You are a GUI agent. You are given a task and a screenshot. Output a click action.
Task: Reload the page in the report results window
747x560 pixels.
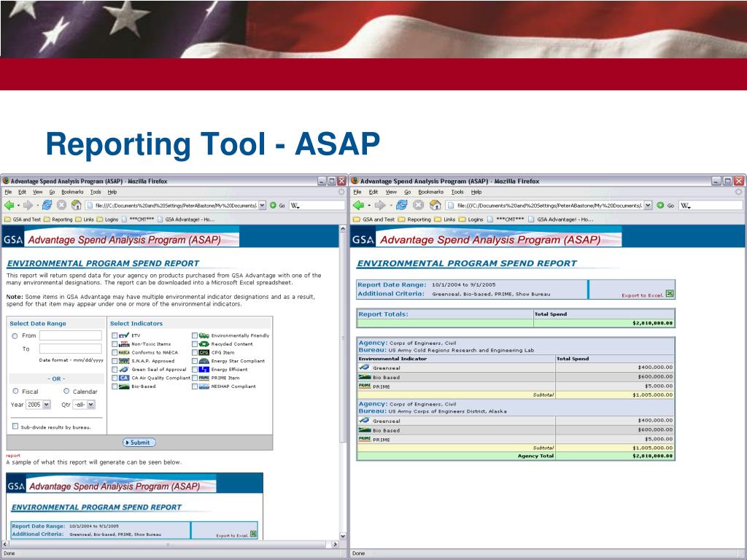point(402,205)
